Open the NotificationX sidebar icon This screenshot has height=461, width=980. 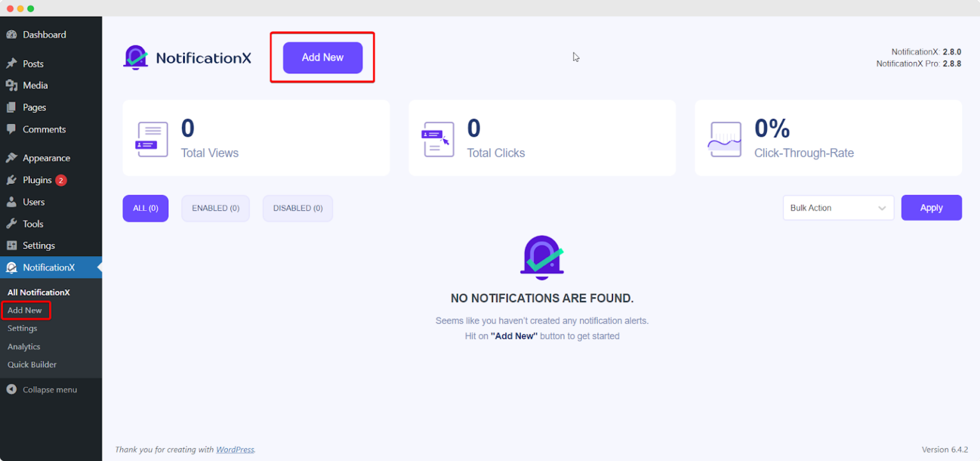click(x=11, y=268)
